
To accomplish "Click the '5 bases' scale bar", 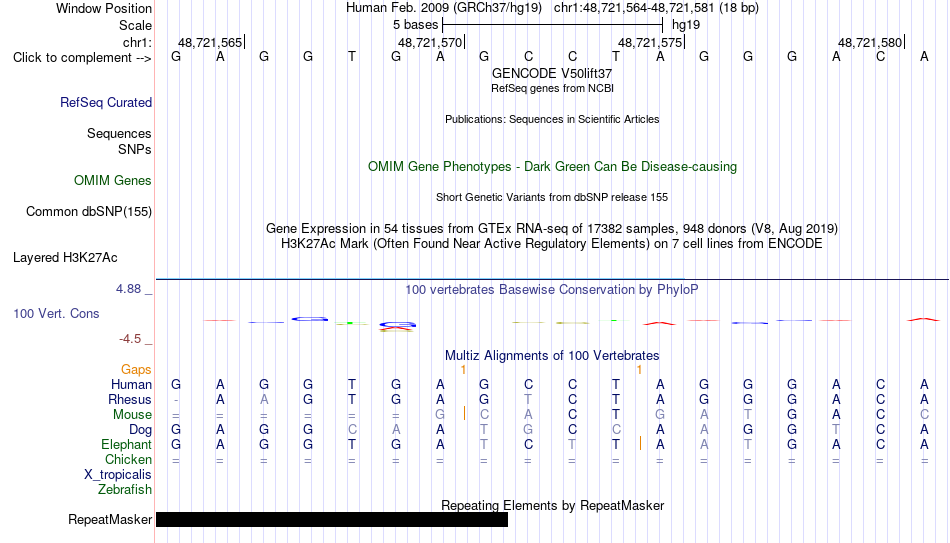I will pyautogui.click(x=553, y=25).
